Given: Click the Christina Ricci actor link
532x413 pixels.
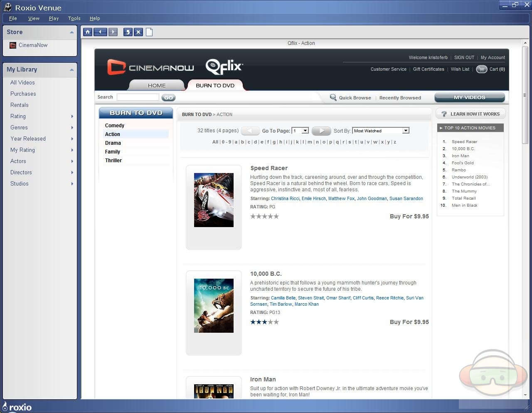Looking at the screenshot, I should [x=285, y=199].
